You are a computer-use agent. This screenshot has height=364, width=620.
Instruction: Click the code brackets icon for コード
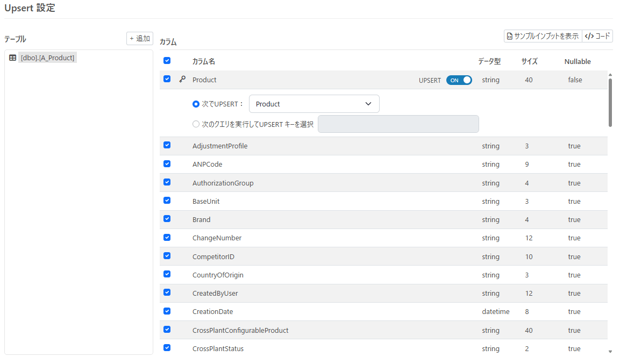589,36
